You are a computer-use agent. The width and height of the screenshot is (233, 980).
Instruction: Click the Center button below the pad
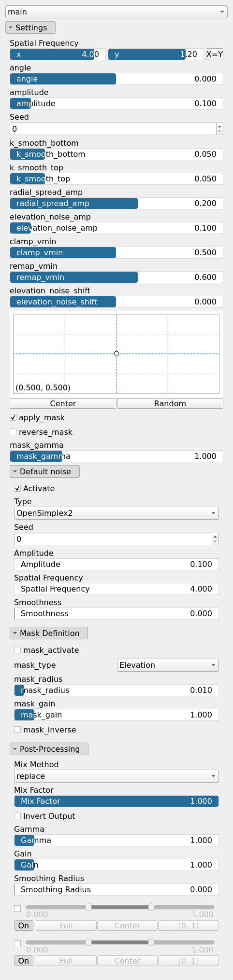(x=63, y=403)
